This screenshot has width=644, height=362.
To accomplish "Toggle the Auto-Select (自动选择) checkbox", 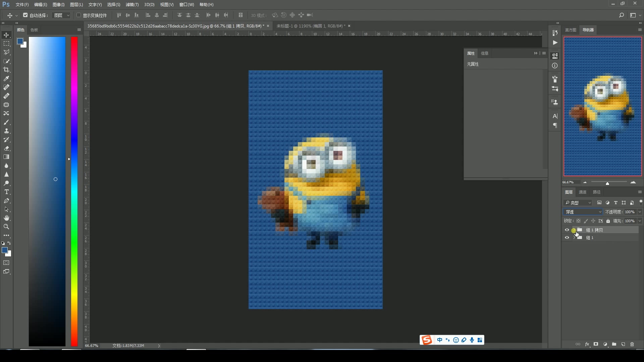I will [x=25, y=15].
